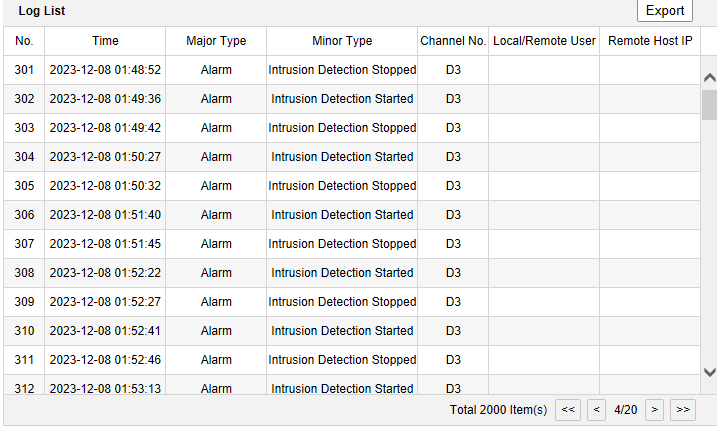Click the Channel No. column header

[x=453, y=41]
